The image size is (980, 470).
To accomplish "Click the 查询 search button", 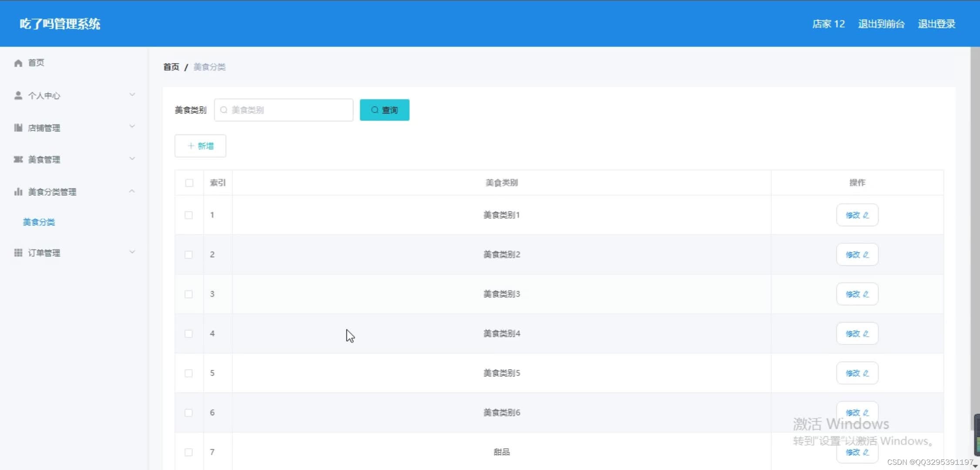I will tap(385, 110).
